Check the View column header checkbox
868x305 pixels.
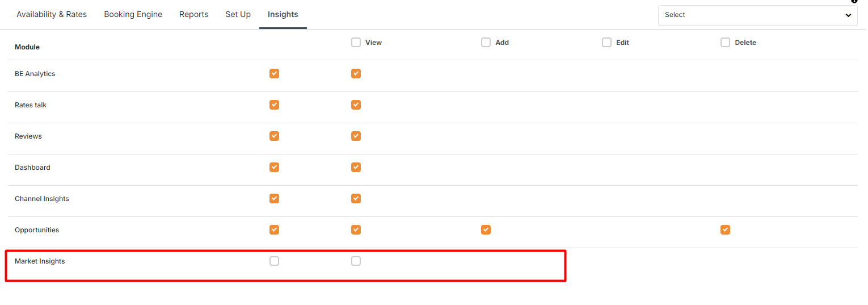tap(356, 43)
